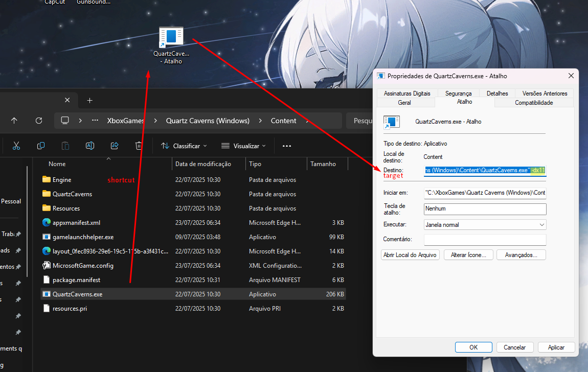The width and height of the screenshot is (588, 372).
Task: Click the Destino target input field
Action: coord(485,171)
